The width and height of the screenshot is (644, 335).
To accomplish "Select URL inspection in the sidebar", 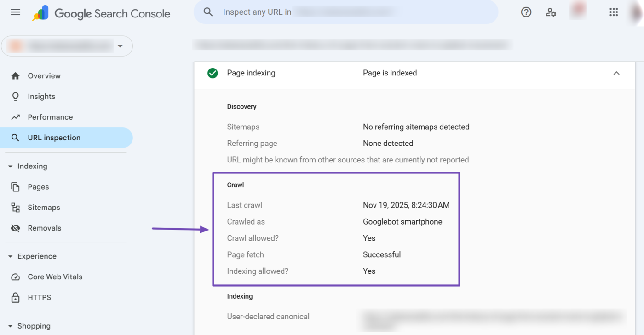I will pos(54,137).
